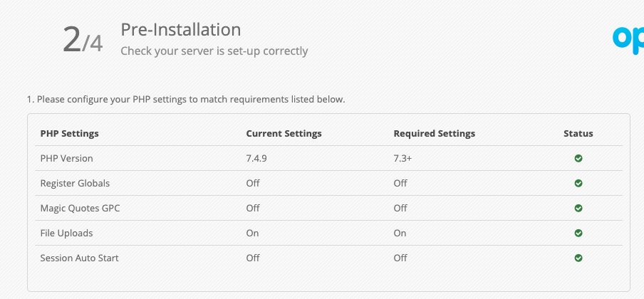This screenshot has height=299, width=644.
Task: Click the Register Globals green check icon
Action: coord(578,184)
